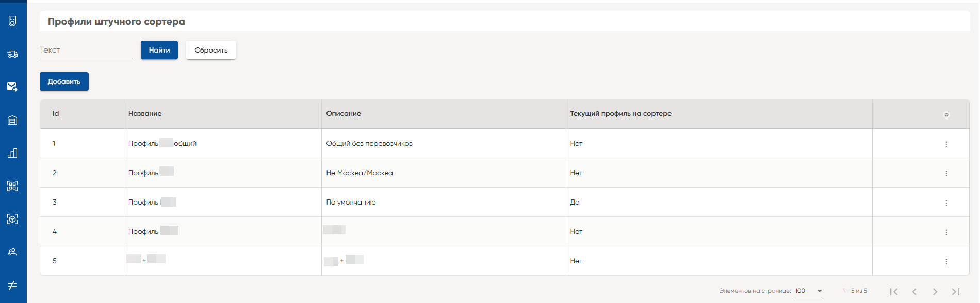Viewport: 980px width, 303px height.
Task: Select page title Профили штучного сортера
Action: tap(117, 22)
